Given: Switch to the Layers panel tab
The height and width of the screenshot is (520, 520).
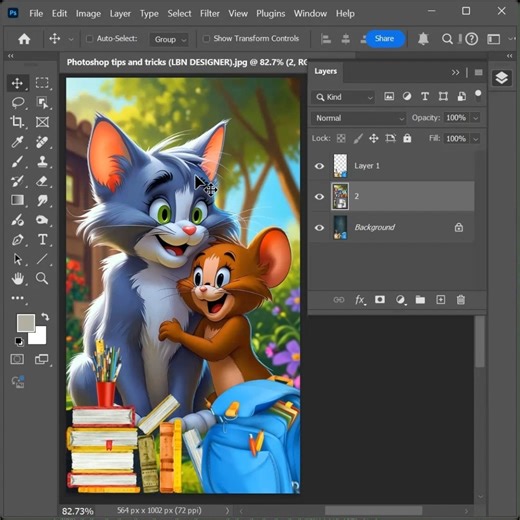Looking at the screenshot, I should coord(326,71).
